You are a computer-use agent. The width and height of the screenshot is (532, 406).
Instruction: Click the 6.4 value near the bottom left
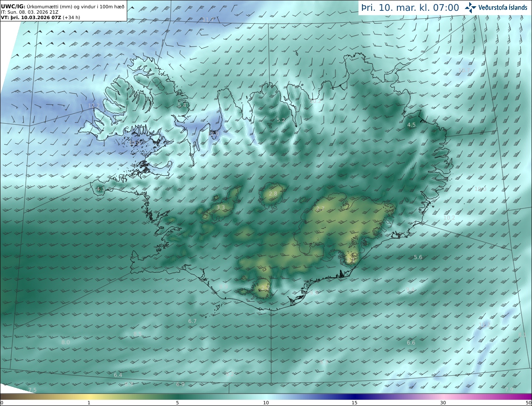click(118, 375)
